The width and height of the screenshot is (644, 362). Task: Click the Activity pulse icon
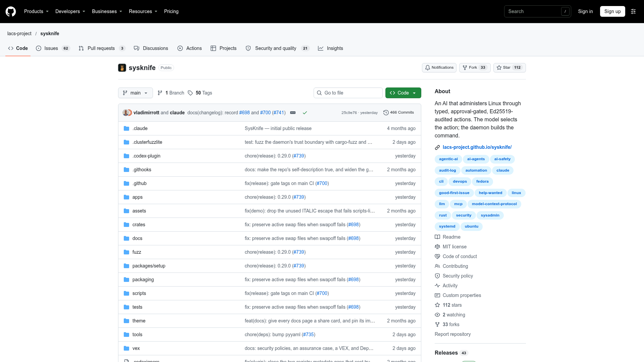tap(437, 286)
